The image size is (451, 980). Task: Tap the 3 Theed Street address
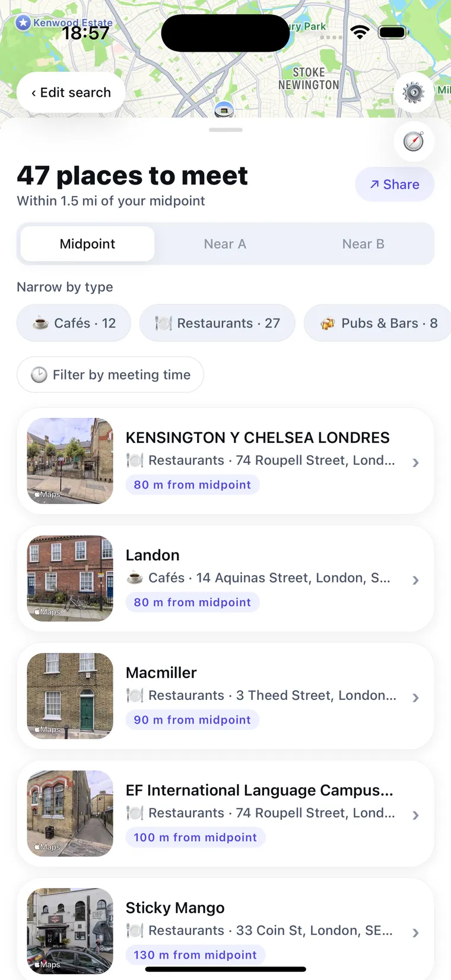click(316, 695)
